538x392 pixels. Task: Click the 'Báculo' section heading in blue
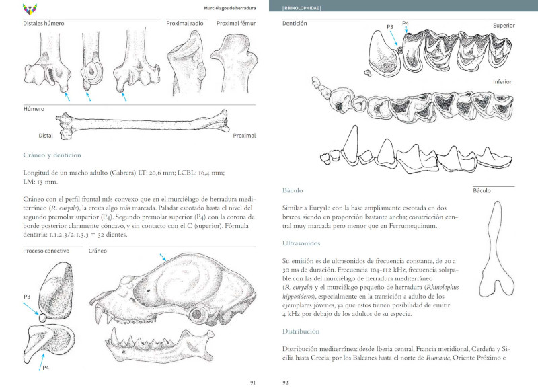click(x=295, y=190)
